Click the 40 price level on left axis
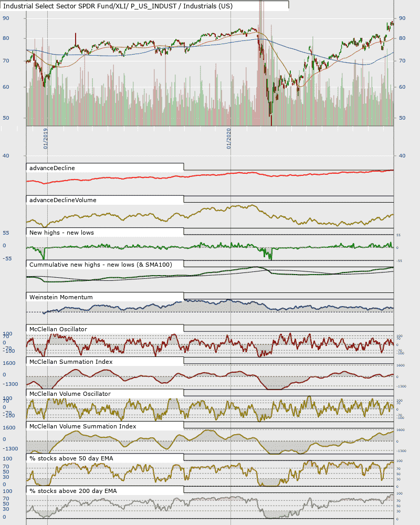This screenshot has height=525, width=420. 6,156
